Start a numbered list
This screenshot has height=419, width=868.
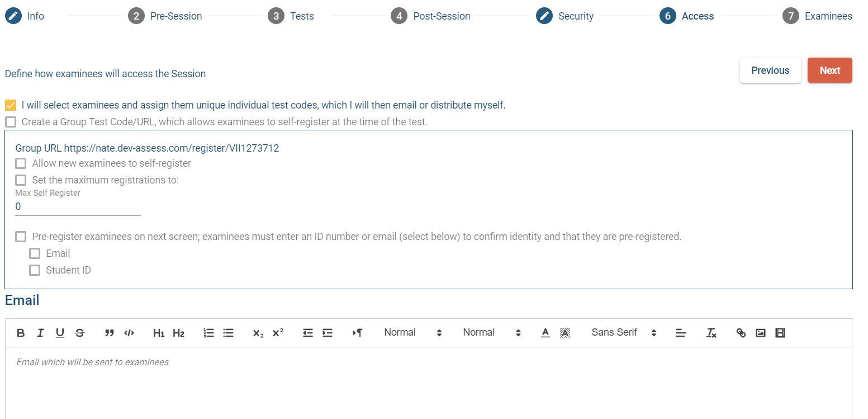click(208, 333)
